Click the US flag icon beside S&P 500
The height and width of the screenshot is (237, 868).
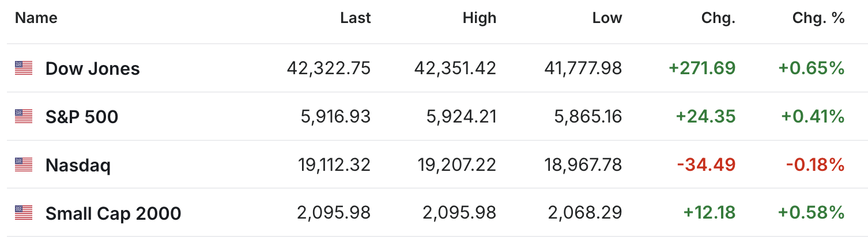click(24, 117)
